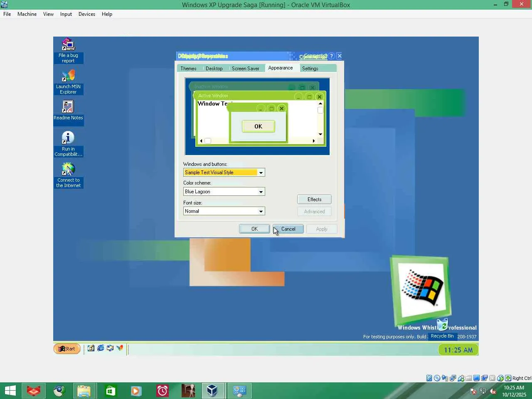Click the muted volume icon in host tray
532x399 pixels.
pyautogui.click(x=493, y=391)
